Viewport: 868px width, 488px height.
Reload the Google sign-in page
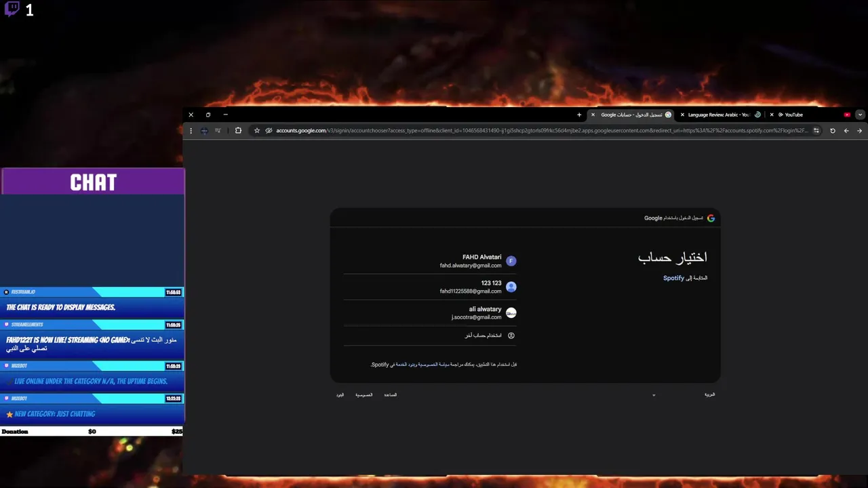click(833, 131)
